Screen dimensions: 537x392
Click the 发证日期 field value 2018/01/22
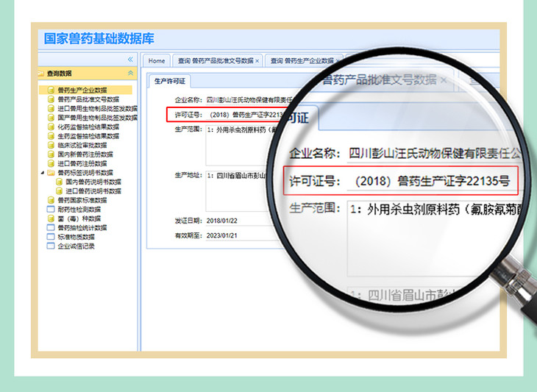[222, 220]
